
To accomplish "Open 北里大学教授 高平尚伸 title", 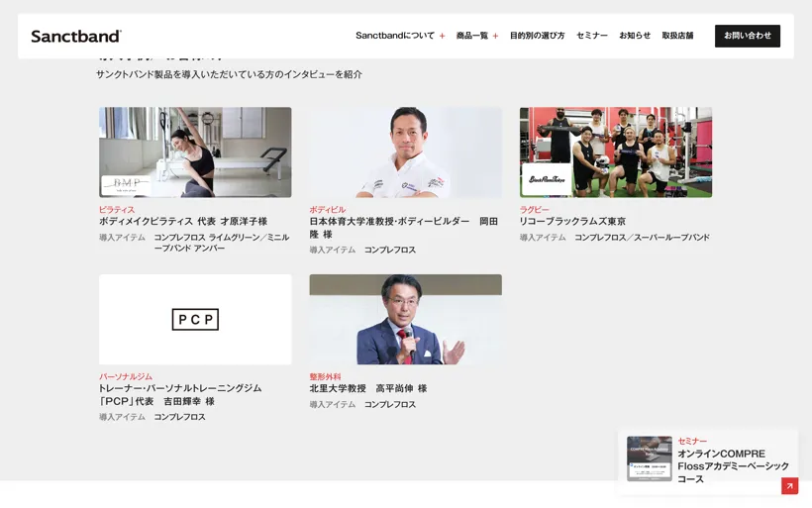I will pyautogui.click(x=367, y=388).
